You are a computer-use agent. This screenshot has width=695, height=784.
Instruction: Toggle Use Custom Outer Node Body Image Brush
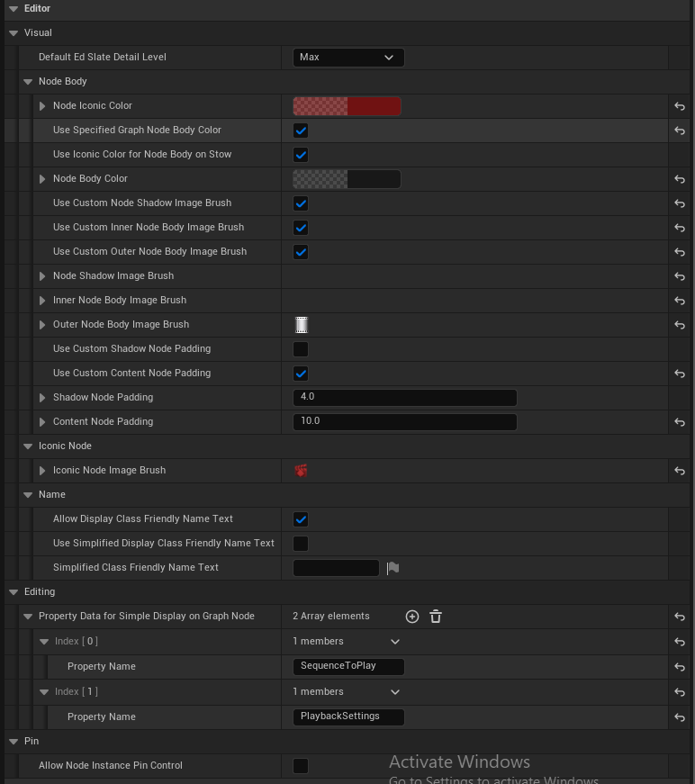pyautogui.click(x=301, y=252)
